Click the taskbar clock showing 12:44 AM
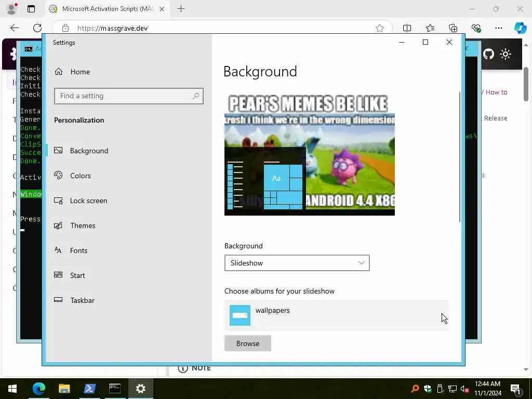 [x=487, y=389]
